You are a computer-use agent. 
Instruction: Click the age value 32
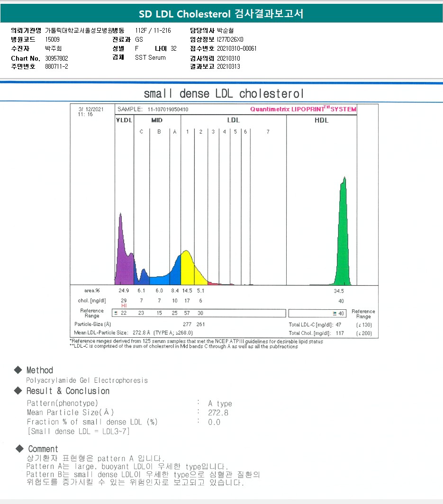point(173,48)
